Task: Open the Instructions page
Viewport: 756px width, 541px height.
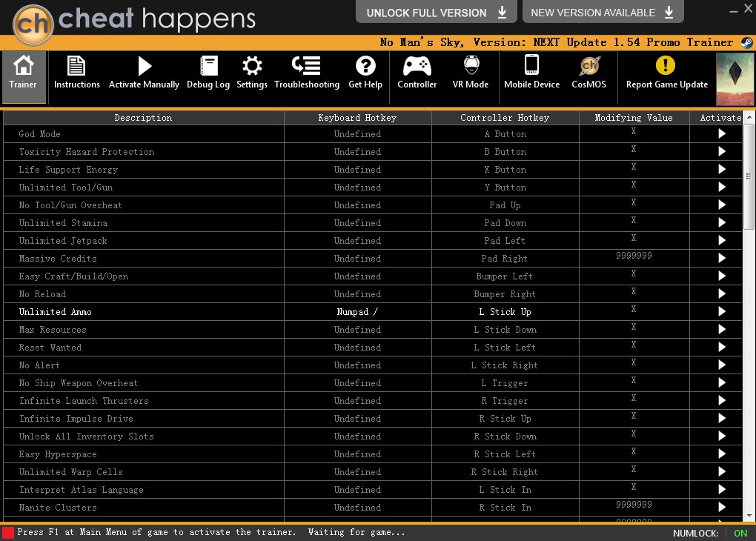Action: click(x=76, y=73)
